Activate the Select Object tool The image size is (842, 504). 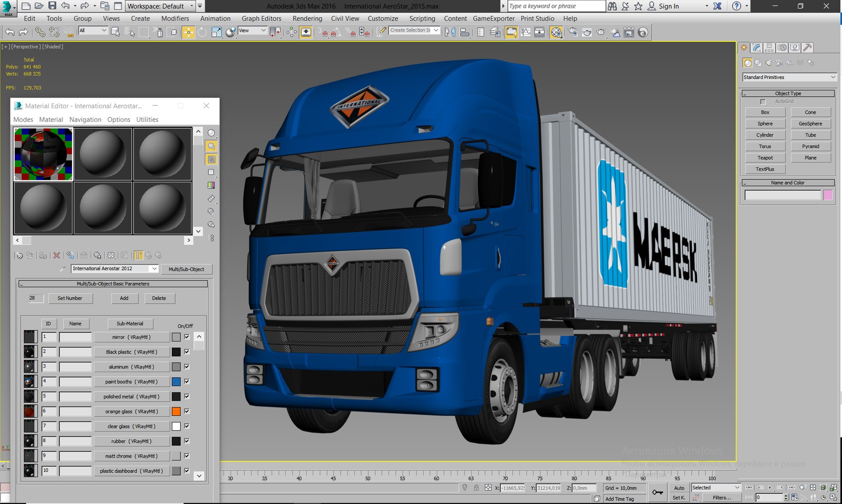click(x=115, y=32)
